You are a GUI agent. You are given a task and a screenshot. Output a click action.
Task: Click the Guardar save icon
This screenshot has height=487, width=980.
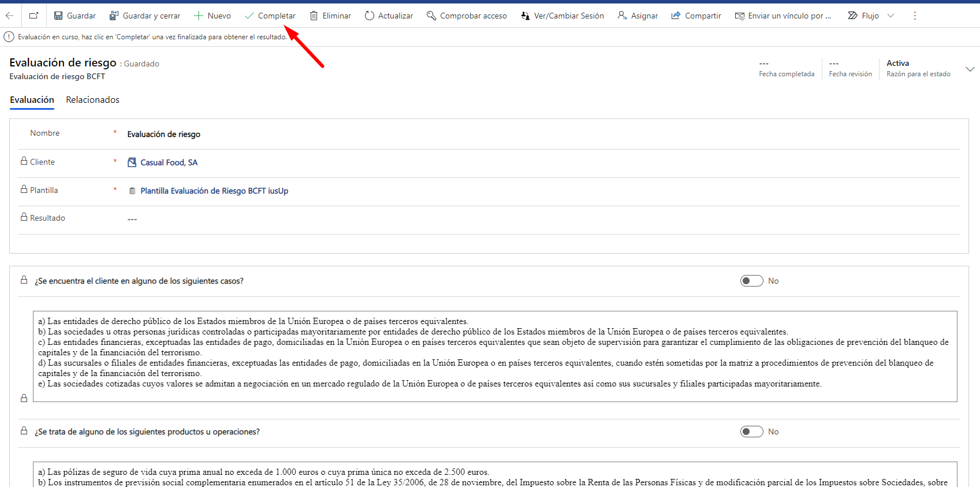(x=59, y=16)
